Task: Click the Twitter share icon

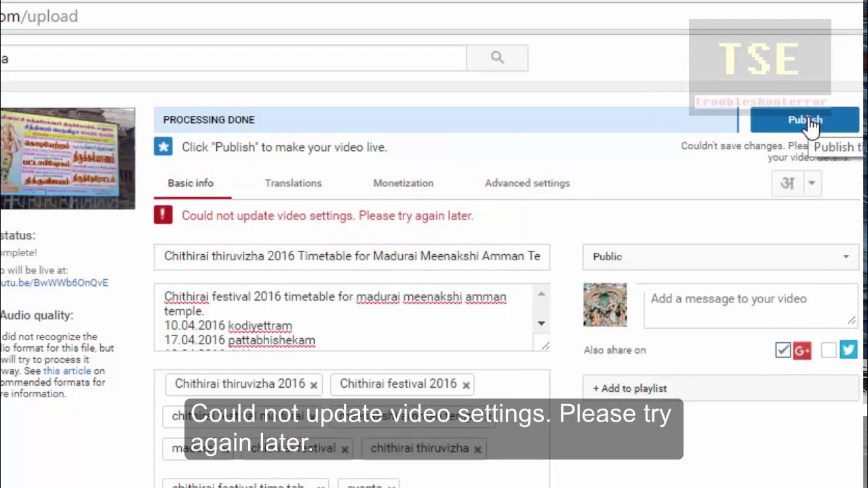Action: [x=848, y=350]
